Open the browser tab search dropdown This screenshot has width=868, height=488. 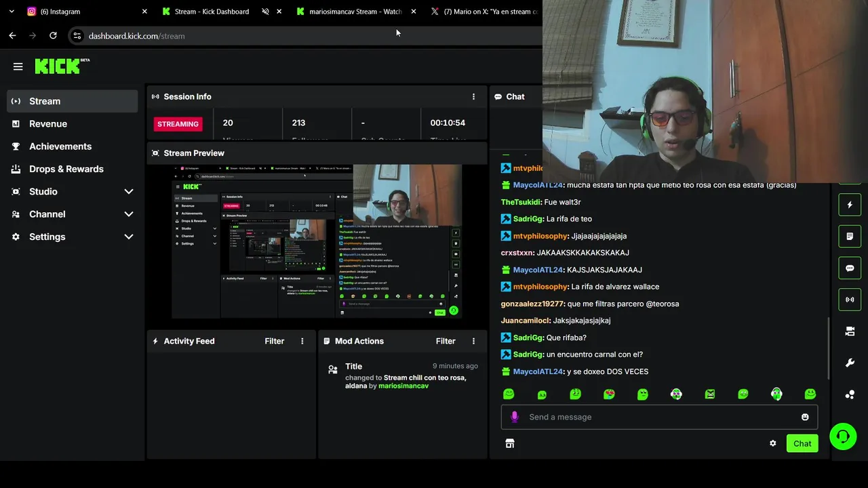pos(12,12)
